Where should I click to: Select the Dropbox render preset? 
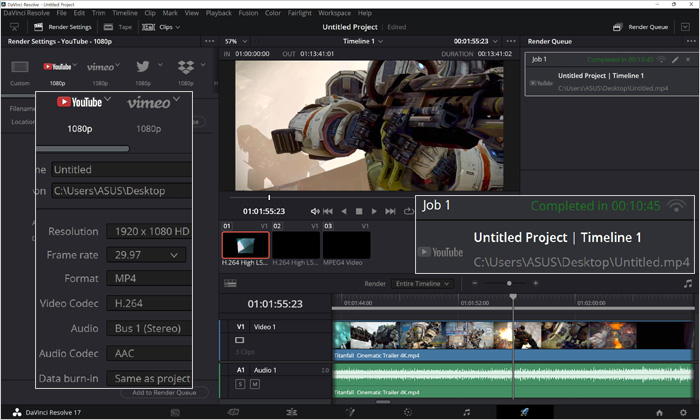tap(186, 67)
